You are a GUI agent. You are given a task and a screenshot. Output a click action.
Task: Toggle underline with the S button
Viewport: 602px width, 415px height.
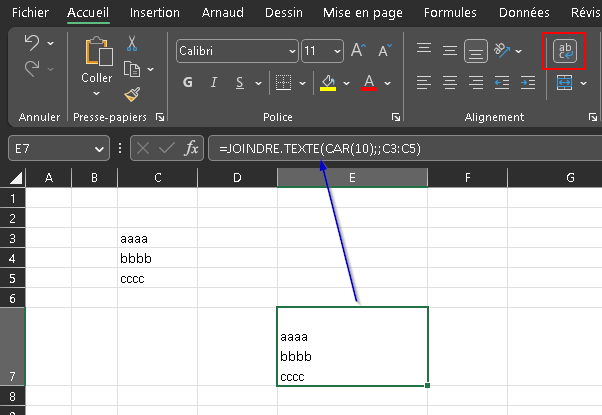(240, 83)
